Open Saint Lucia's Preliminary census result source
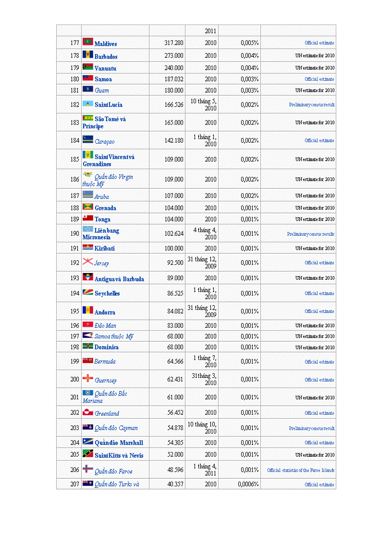Viewport: 392px width, 540px height. click(312, 105)
